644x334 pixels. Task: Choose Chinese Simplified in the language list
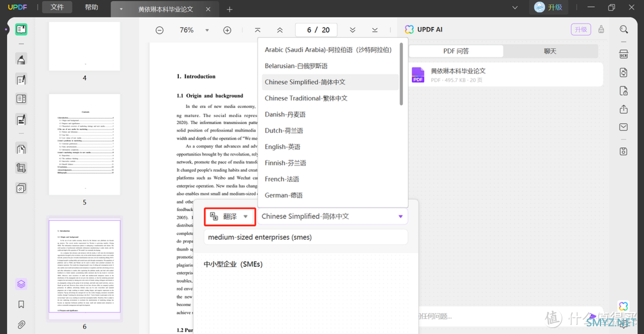330,82
